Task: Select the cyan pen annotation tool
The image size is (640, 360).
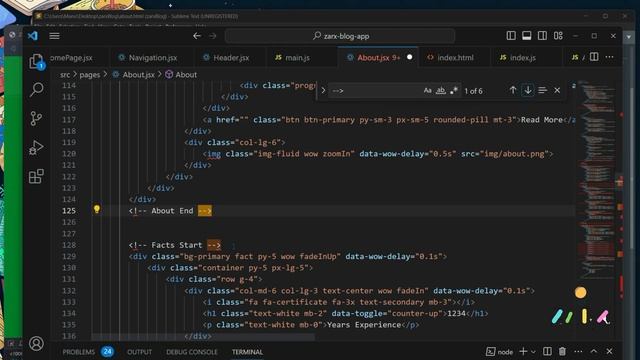Action: 557,316
